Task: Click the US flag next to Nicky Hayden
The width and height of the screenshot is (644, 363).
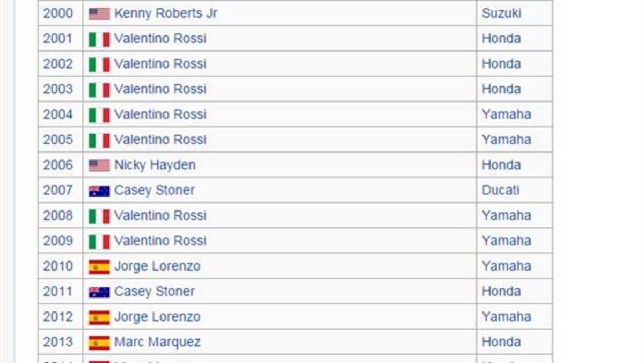Action: [x=99, y=165]
